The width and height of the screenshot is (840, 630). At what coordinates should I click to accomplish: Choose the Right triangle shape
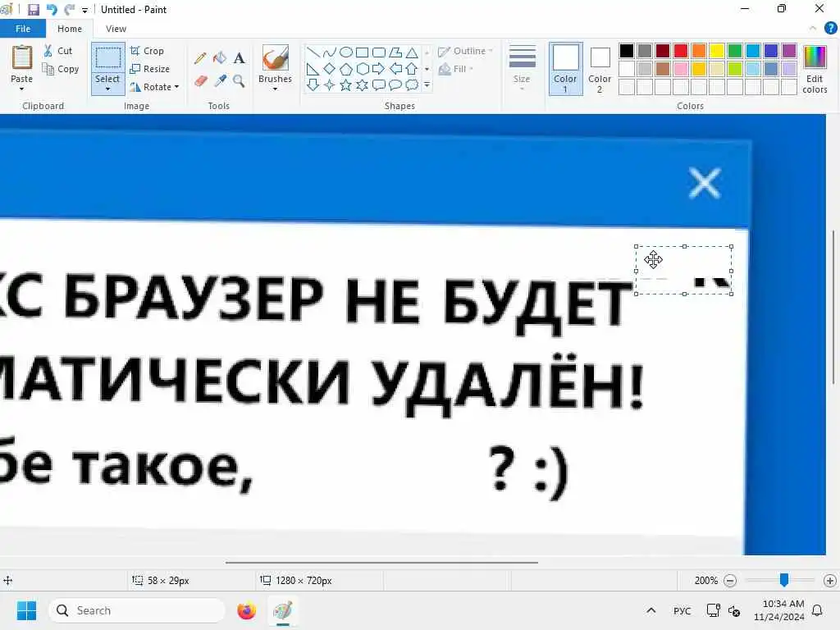pyautogui.click(x=313, y=69)
